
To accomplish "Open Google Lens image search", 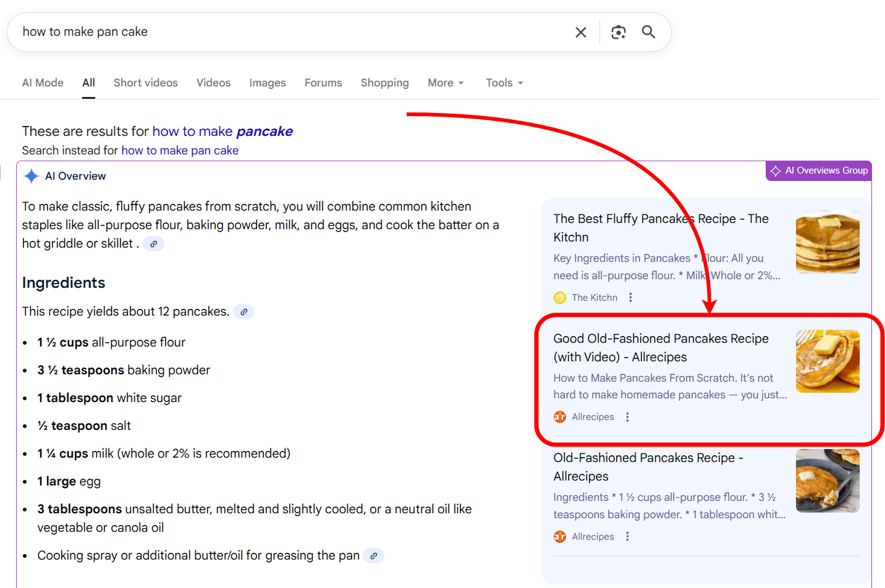I will click(619, 31).
